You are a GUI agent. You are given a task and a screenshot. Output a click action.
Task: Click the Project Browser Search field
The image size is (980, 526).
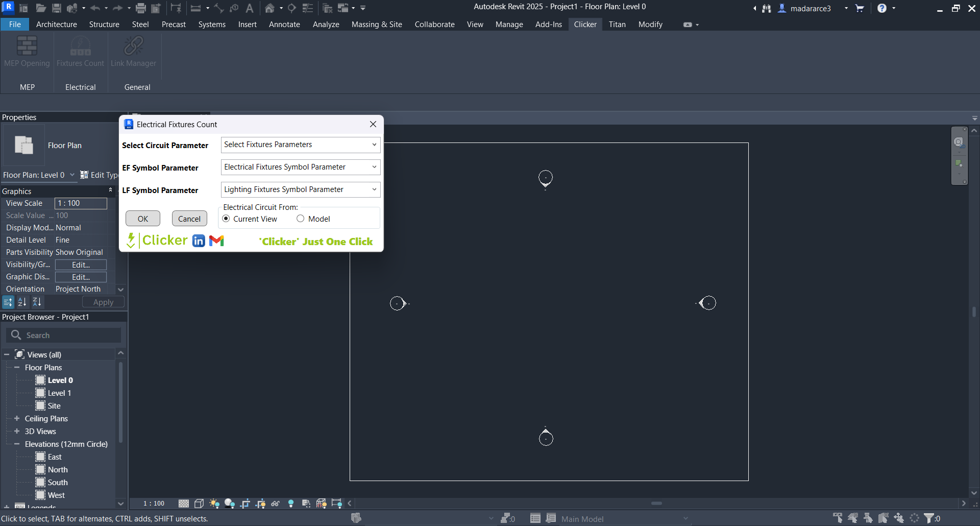[64, 335]
